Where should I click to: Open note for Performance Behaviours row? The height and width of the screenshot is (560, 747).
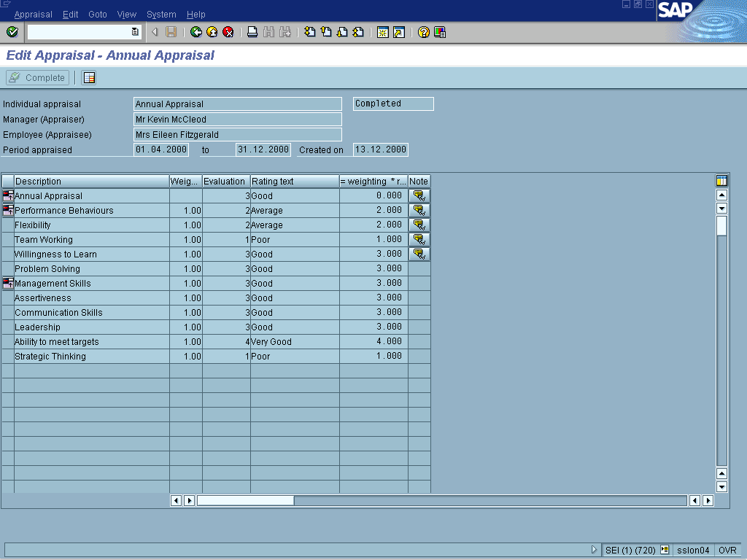click(419, 211)
